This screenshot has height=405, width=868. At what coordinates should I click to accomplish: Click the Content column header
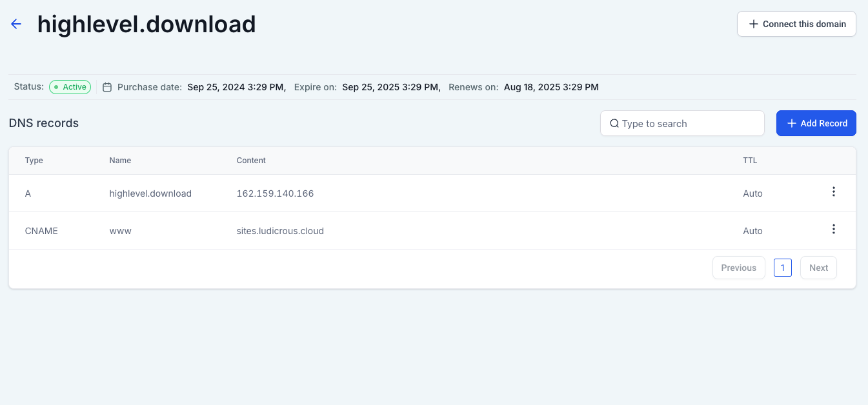point(251,161)
